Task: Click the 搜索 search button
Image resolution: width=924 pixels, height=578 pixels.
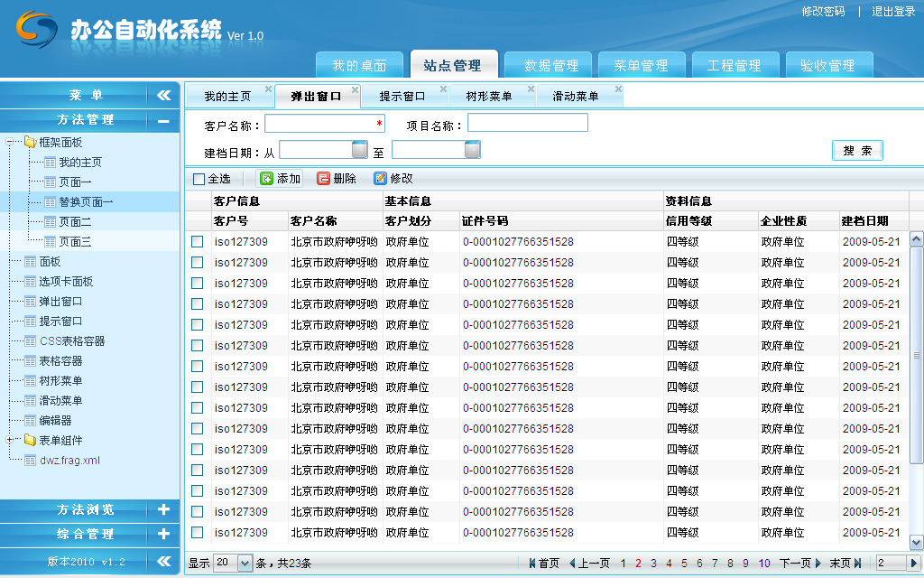Action: [x=857, y=151]
